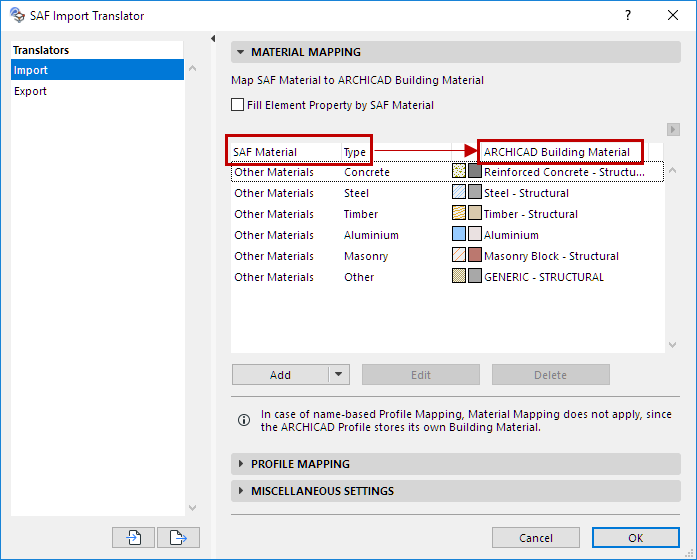Select the Other Materials row of type Timber
697x560 pixels.
pyautogui.click(x=447, y=214)
